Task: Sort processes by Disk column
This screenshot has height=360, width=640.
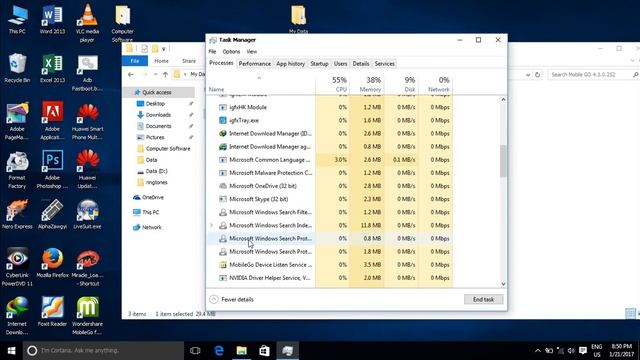Action: 401,84
